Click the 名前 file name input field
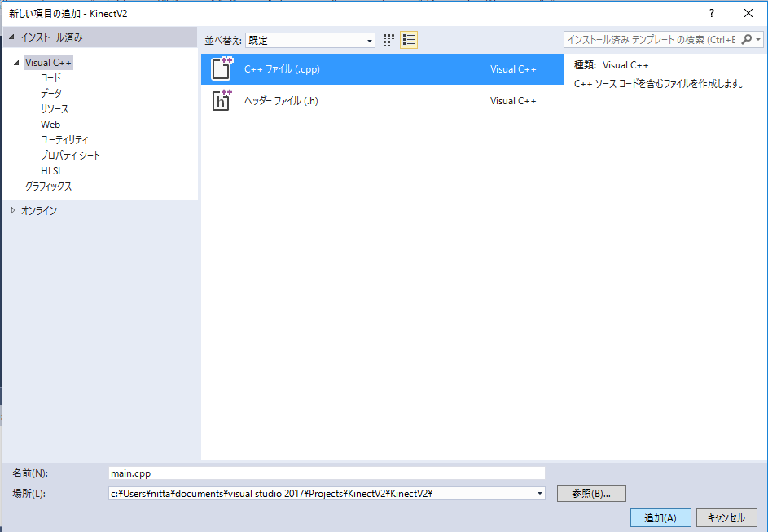The width and height of the screenshot is (768, 532). pos(326,473)
